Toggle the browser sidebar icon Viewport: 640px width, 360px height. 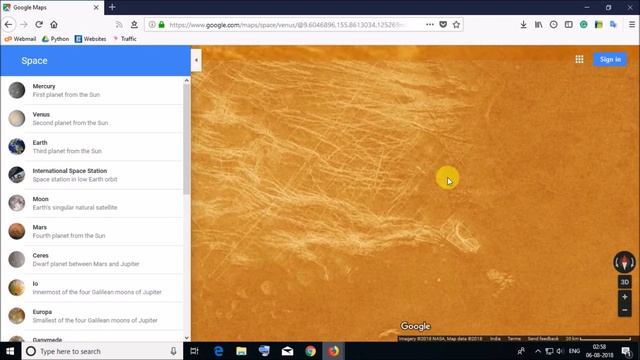(x=569, y=24)
